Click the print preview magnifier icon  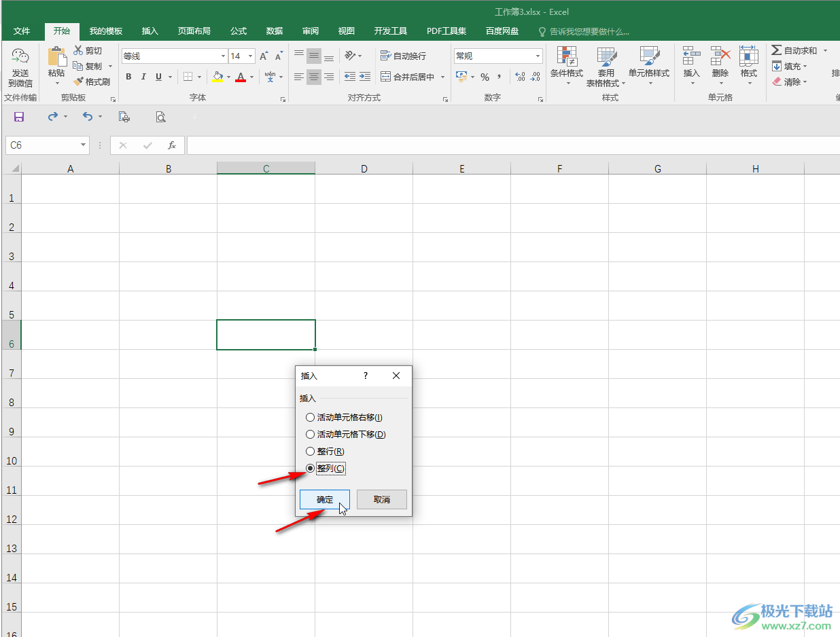pos(160,117)
